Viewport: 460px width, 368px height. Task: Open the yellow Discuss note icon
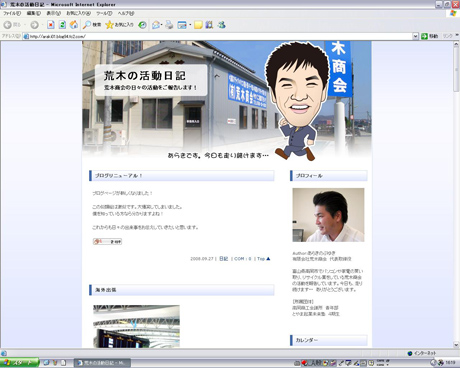pyautogui.click(x=198, y=25)
